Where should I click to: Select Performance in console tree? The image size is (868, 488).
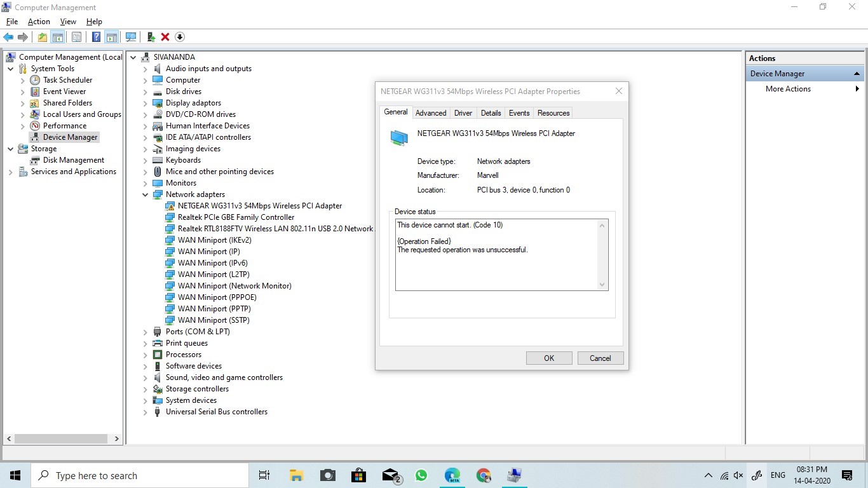click(x=64, y=126)
